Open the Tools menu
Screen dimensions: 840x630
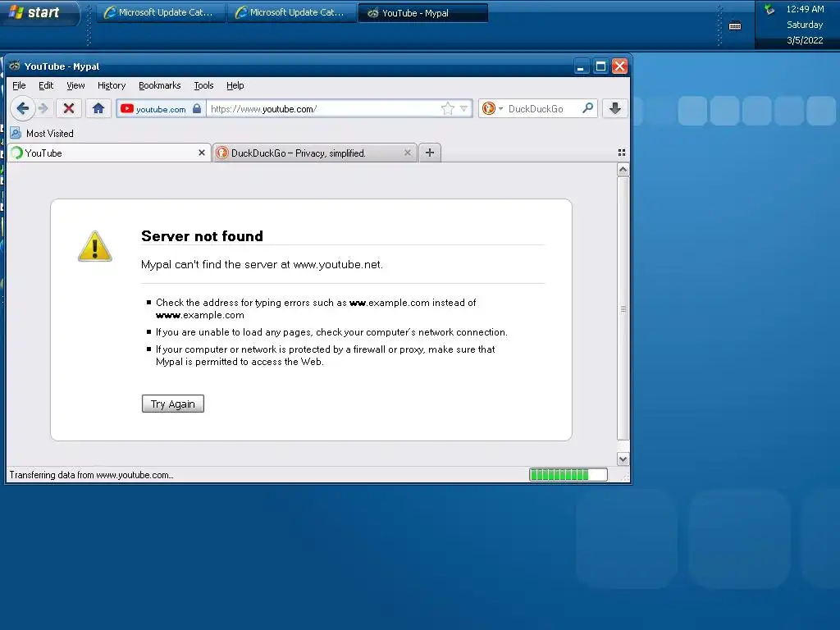(x=203, y=85)
